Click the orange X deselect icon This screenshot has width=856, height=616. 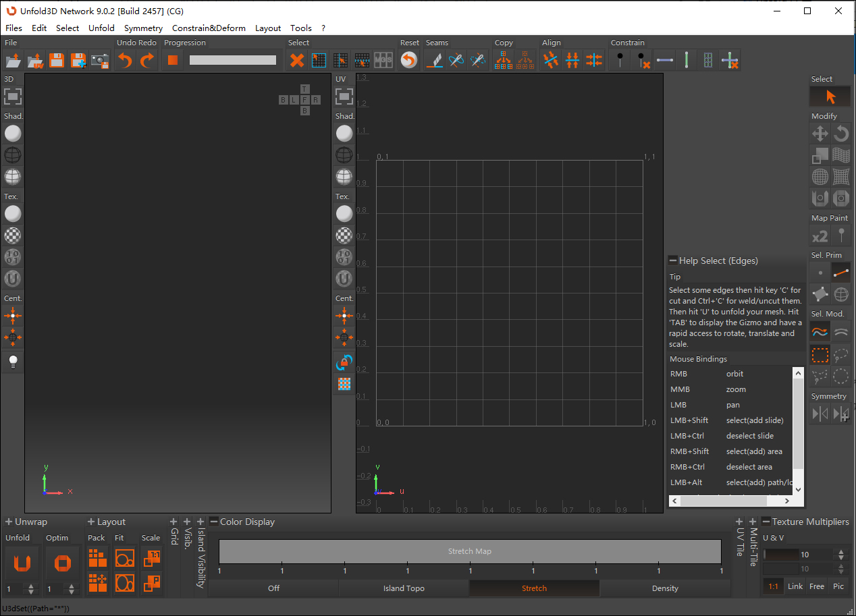point(297,61)
